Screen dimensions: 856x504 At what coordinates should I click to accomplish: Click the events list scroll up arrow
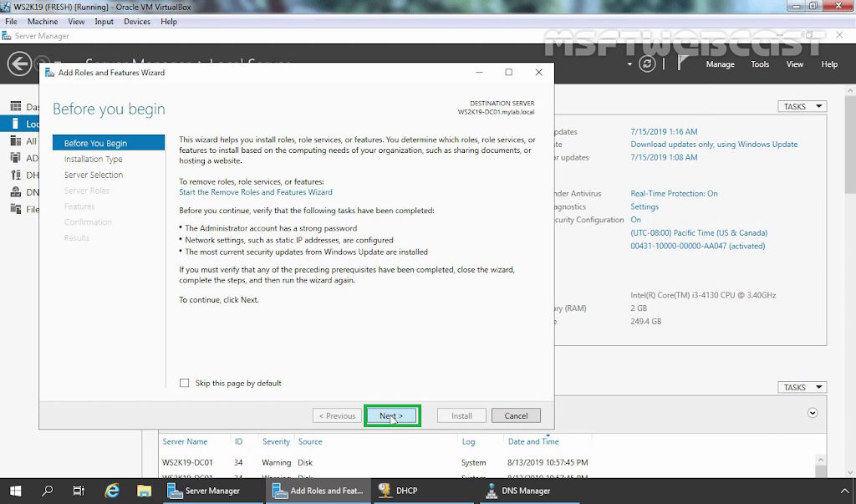[x=820, y=461]
